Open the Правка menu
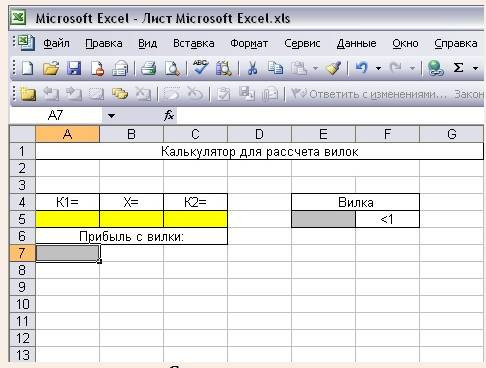 point(104,43)
